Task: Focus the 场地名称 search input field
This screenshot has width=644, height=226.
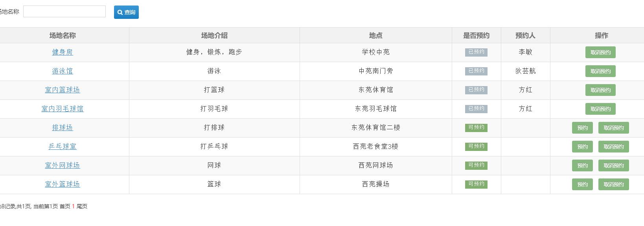Action: (64, 11)
